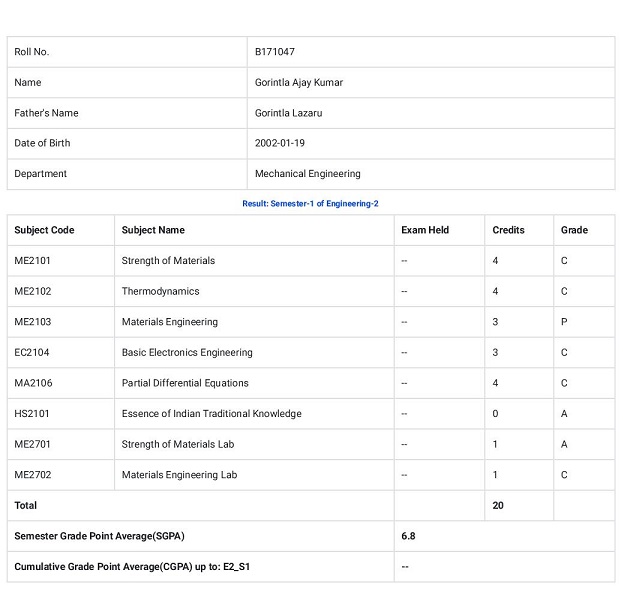This screenshot has height=589, width=623.
Task: Select subject code ME2101
Action: [32, 261]
